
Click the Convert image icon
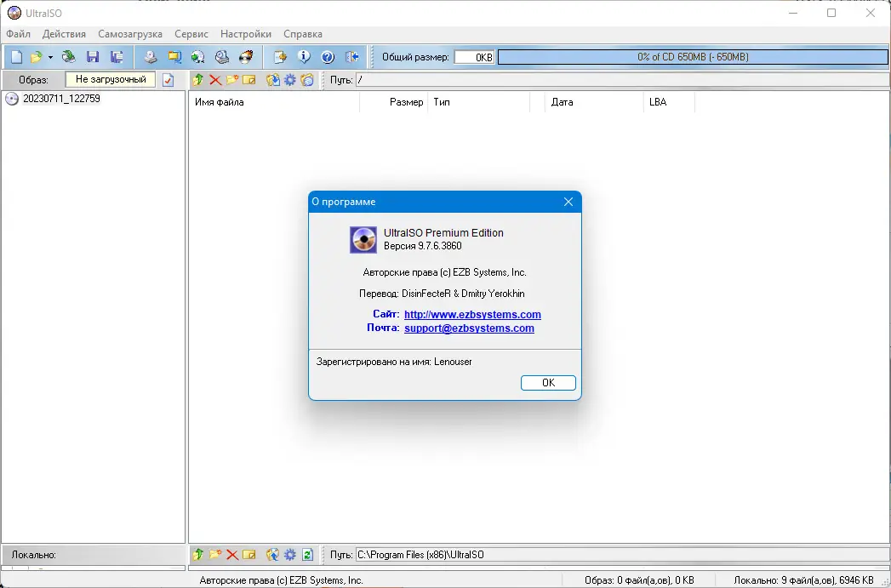coord(197,57)
